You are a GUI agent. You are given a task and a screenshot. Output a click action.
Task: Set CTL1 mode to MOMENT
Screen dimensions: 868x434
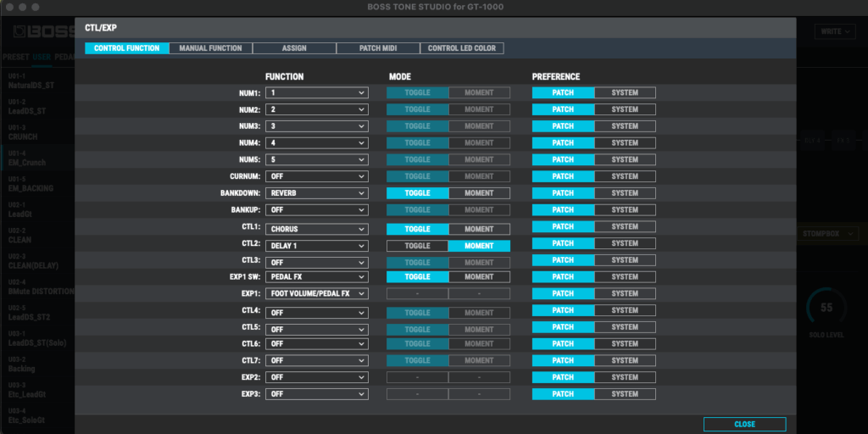tap(479, 229)
